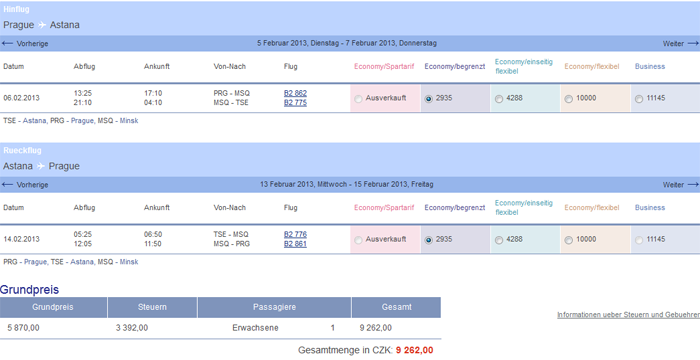Select return Business fare 11145
The height and width of the screenshot is (360, 700).
coord(639,240)
